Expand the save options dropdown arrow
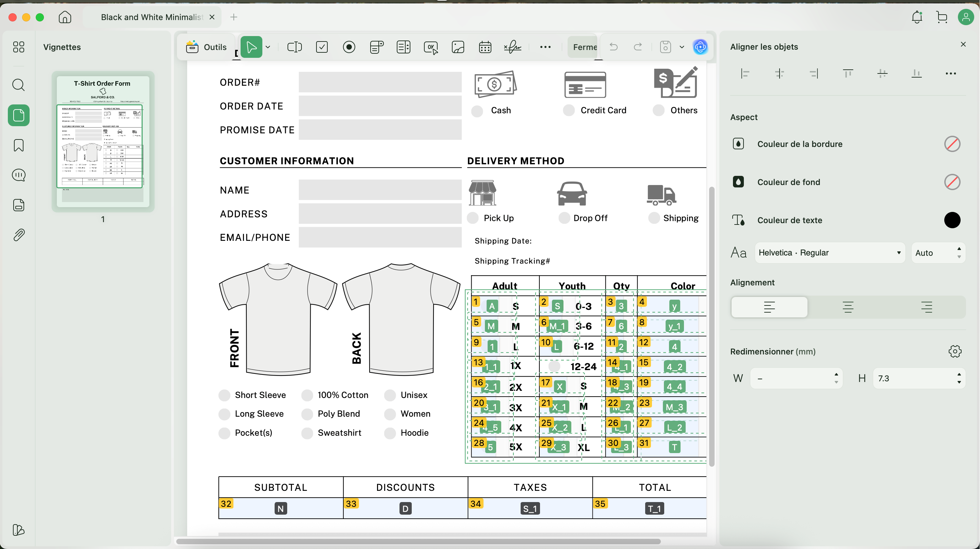The height and width of the screenshot is (549, 980). (x=682, y=47)
